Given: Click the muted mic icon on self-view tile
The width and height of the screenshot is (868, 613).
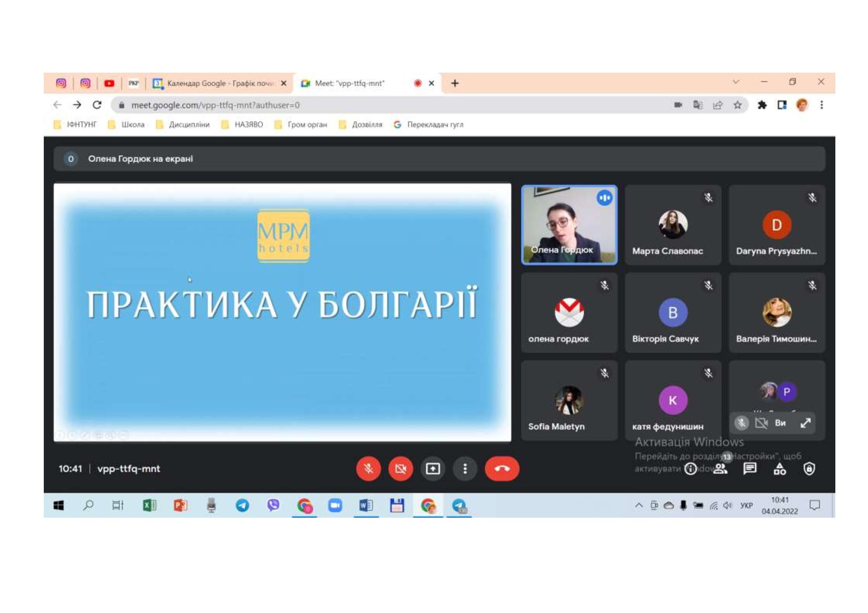Looking at the screenshot, I should [741, 423].
